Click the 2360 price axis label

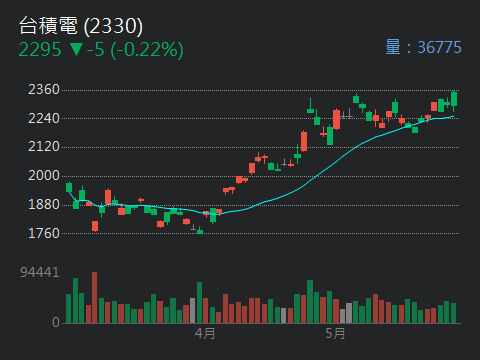click(44, 89)
